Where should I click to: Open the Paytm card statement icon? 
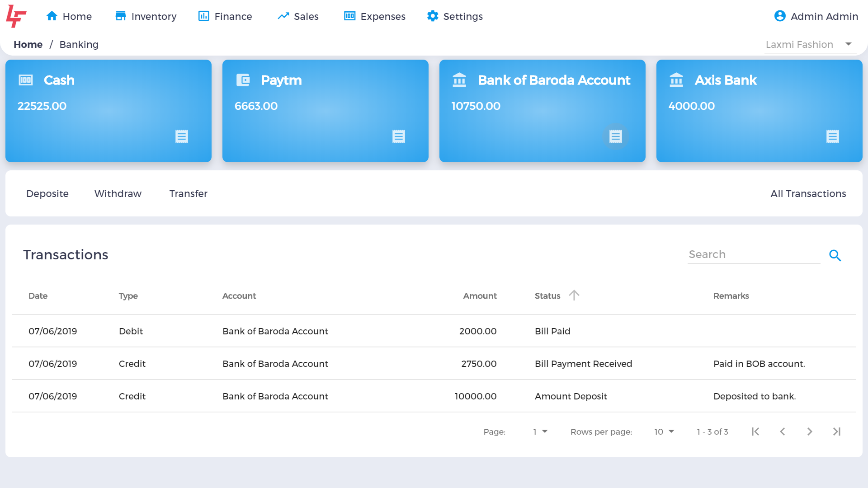399,136
